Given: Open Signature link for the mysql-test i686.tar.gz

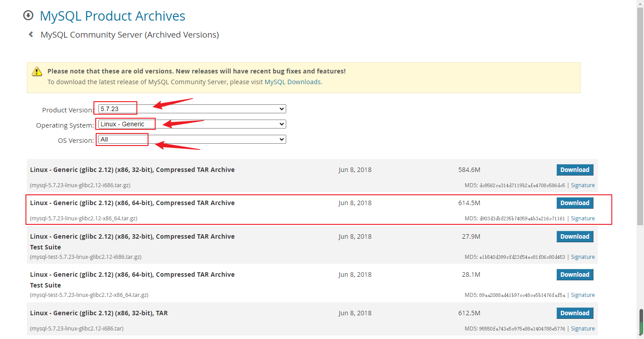Looking at the screenshot, I should pyautogui.click(x=583, y=257).
